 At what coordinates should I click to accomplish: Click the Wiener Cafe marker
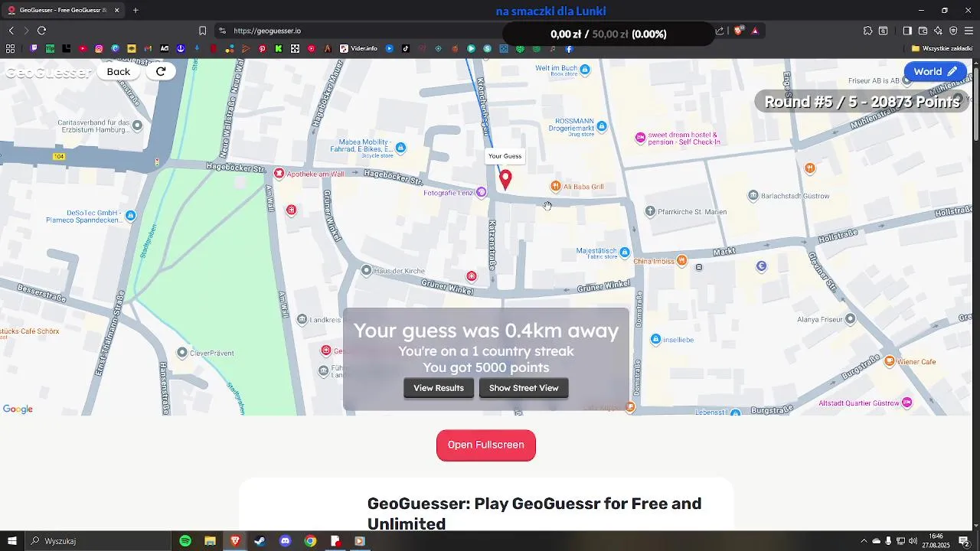click(x=890, y=361)
